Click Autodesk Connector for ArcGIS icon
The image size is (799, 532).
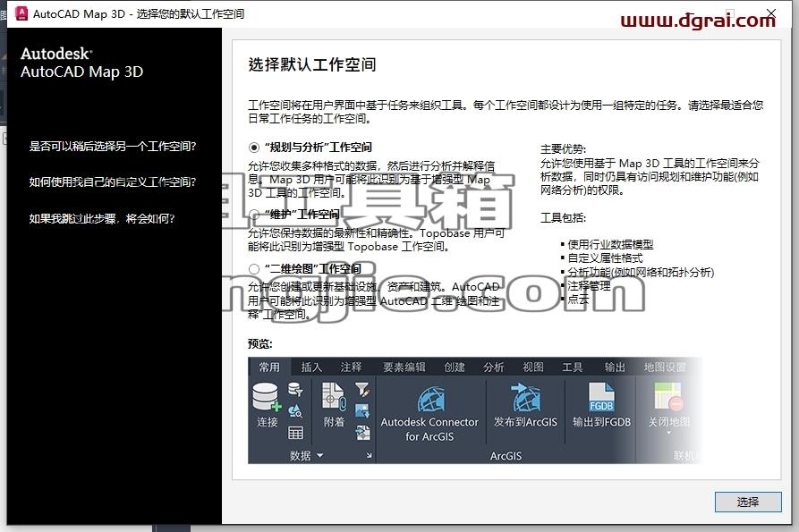coord(430,399)
